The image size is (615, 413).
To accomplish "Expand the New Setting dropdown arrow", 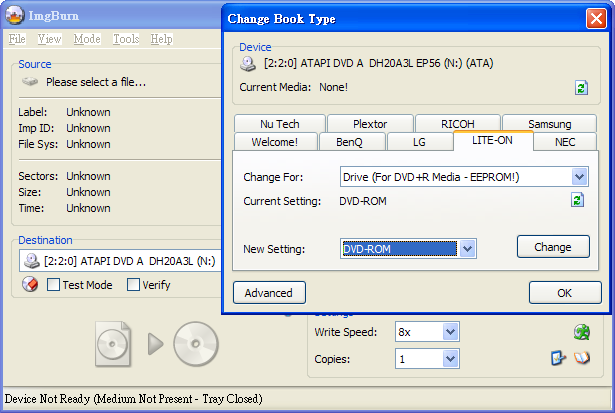I will (x=468, y=249).
